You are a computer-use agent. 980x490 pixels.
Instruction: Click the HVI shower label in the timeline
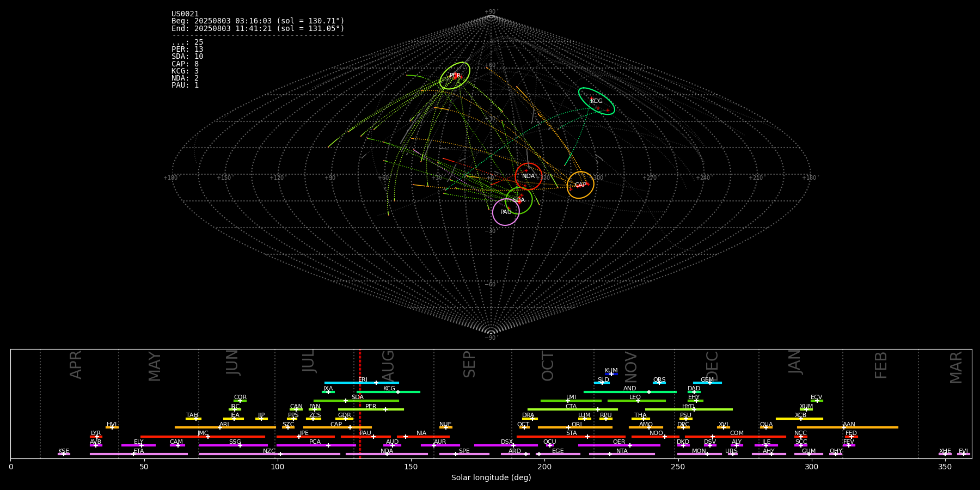coord(112,424)
